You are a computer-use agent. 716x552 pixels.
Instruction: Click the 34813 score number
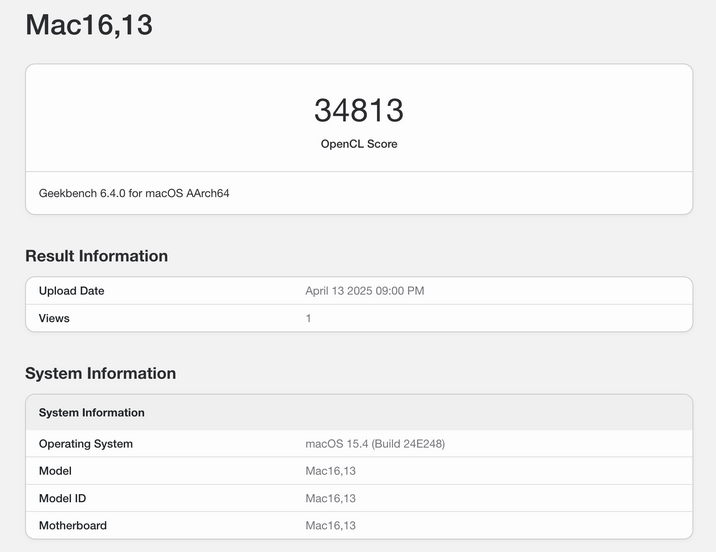(x=358, y=110)
